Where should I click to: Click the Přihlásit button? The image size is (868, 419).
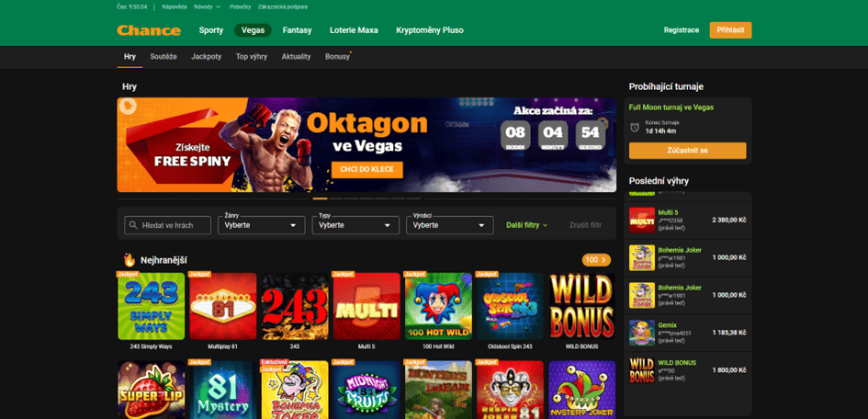click(x=730, y=30)
